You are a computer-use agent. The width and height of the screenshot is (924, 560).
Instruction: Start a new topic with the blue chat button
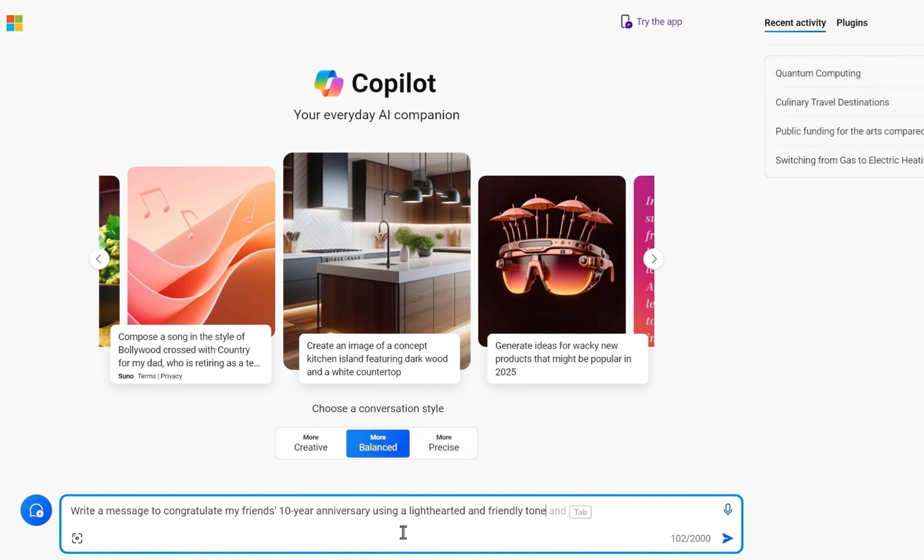click(x=36, y=510)
